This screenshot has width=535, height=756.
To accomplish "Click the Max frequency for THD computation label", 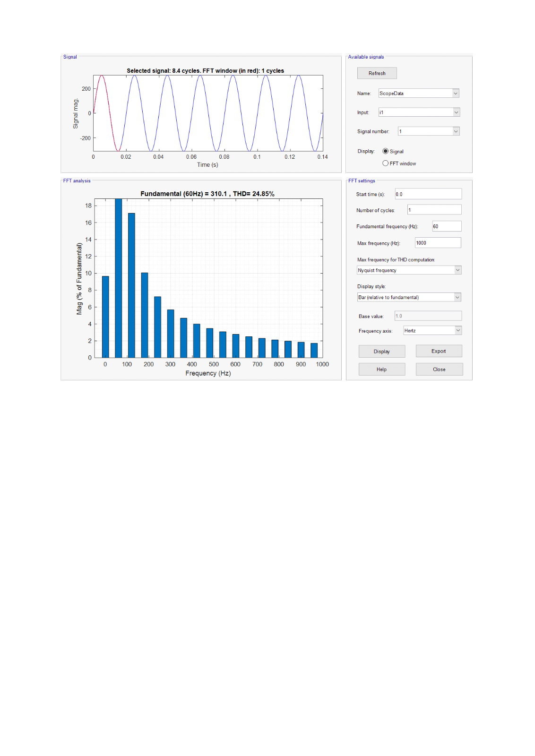I will (396, 260).
